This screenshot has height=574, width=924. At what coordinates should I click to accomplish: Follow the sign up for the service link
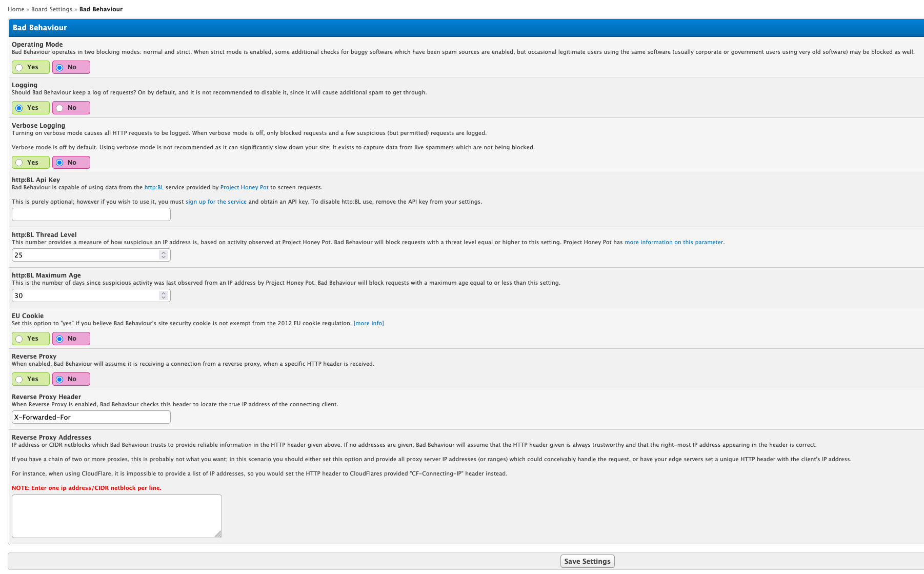(216, 202)
